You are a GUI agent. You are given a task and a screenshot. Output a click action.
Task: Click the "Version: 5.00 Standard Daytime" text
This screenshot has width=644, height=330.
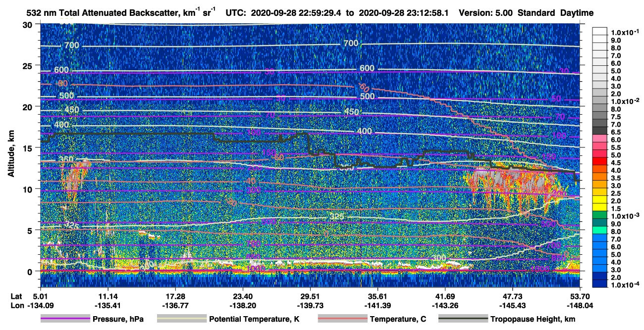click(526, 12)
